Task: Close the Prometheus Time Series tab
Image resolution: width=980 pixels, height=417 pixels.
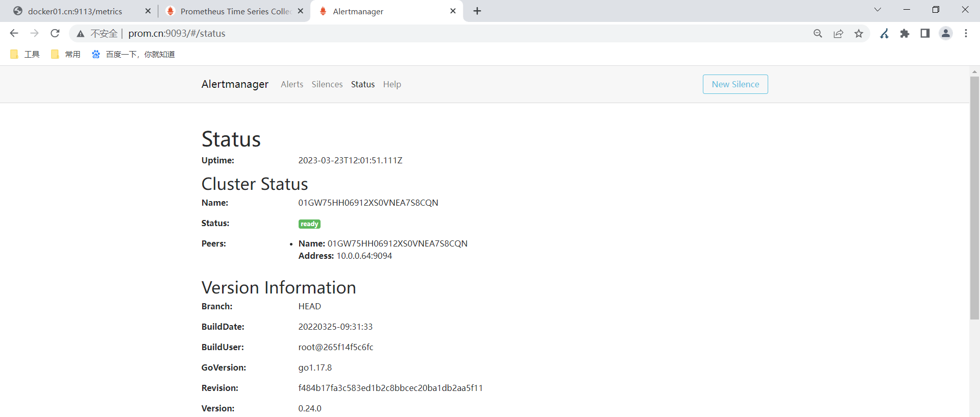Action: pos(301,11)
